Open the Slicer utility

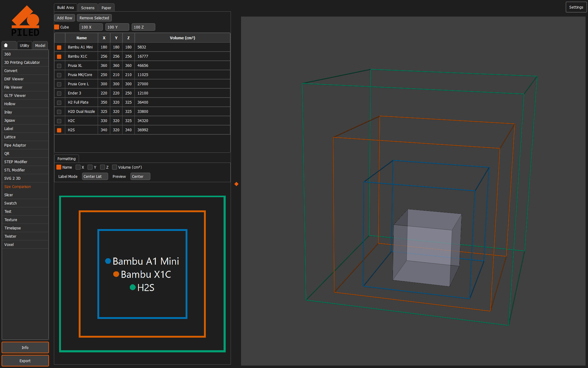tap(25, 195)
